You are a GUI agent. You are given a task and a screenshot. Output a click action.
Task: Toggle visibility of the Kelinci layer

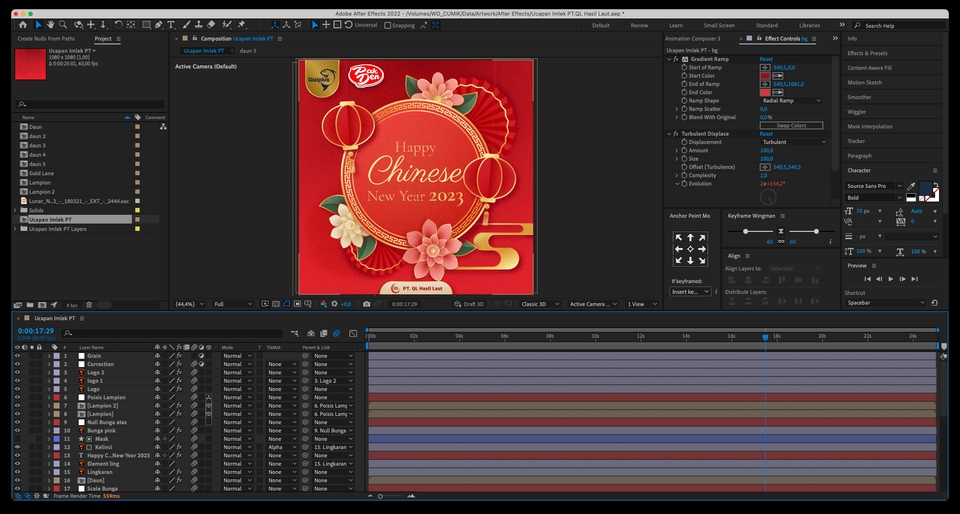17,447
